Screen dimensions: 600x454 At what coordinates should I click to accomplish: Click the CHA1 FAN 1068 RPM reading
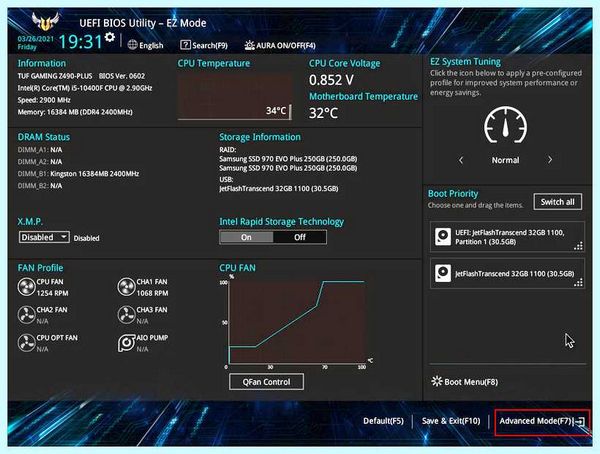[x=152, y=293]
